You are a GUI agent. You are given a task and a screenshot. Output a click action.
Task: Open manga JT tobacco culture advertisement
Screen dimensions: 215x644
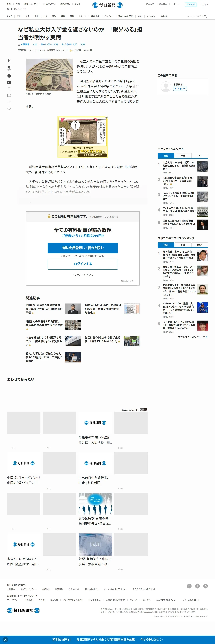coord(83,137)
